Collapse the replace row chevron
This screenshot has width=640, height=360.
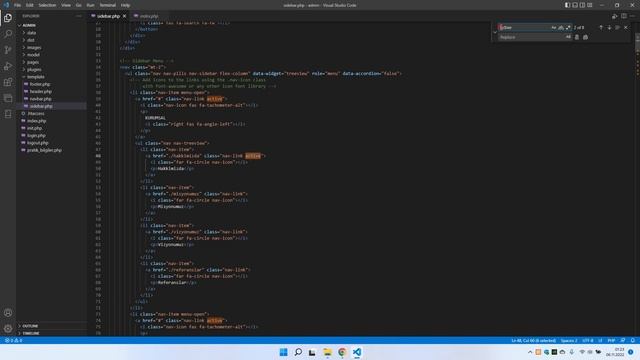495,32
